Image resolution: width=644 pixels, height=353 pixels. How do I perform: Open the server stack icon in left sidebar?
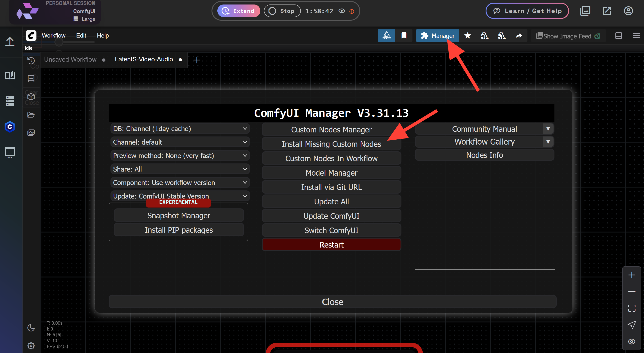10,101
